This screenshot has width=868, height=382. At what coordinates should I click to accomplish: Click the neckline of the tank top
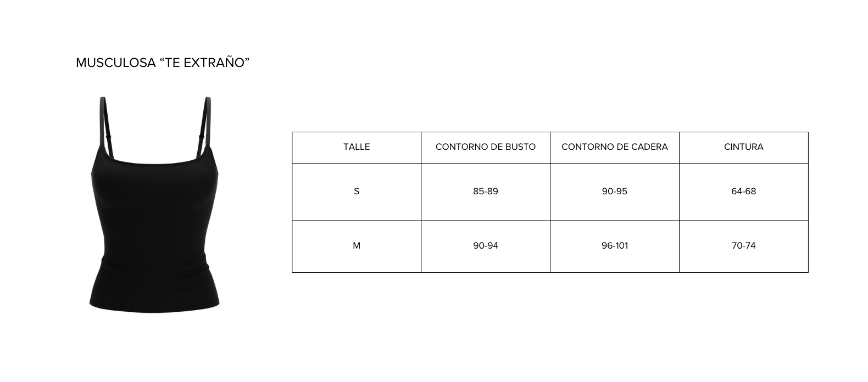pyautogui.click(x=155, y=159)
